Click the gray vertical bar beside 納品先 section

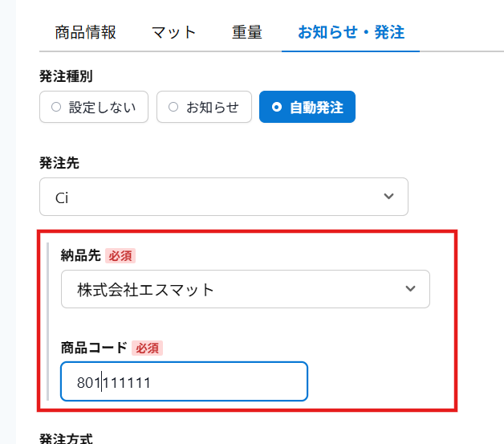tap(48, 321)
